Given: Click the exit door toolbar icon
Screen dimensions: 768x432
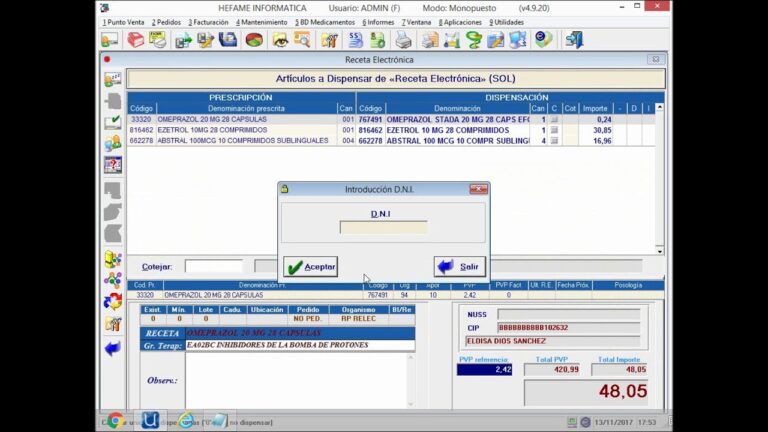Looking at the screenshot, I should click(x=574, y=40).
